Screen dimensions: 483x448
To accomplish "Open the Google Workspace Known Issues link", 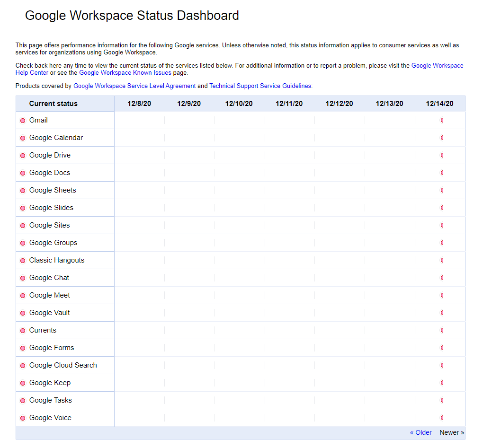I will 125,72.
